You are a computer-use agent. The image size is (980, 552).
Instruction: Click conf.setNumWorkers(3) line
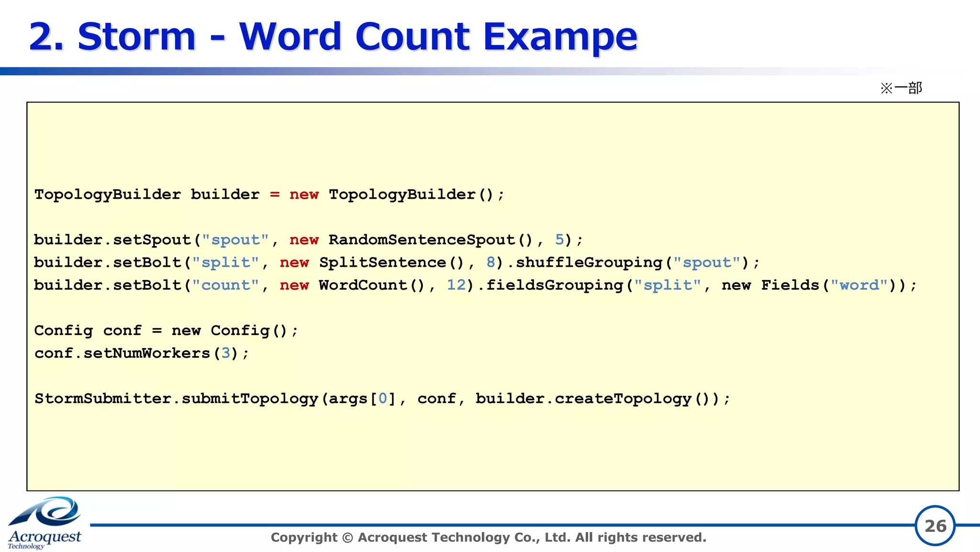[x=142, y=353]
